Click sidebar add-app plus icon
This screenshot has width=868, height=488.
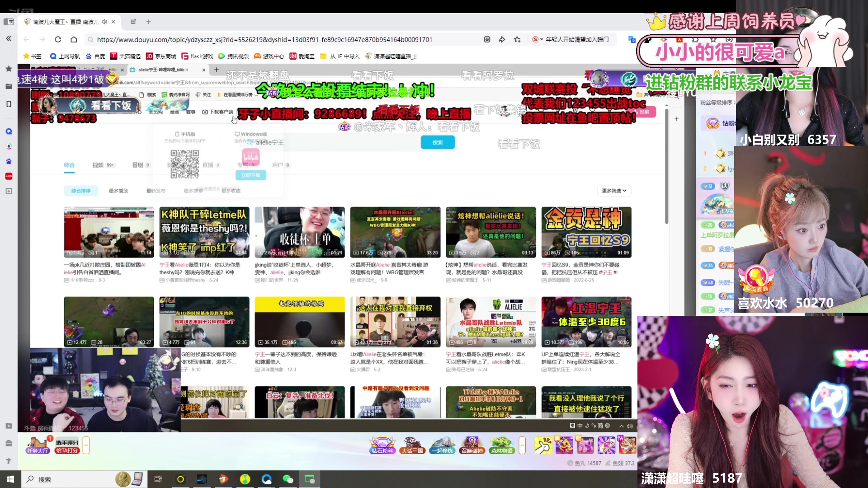pos(9,191)
